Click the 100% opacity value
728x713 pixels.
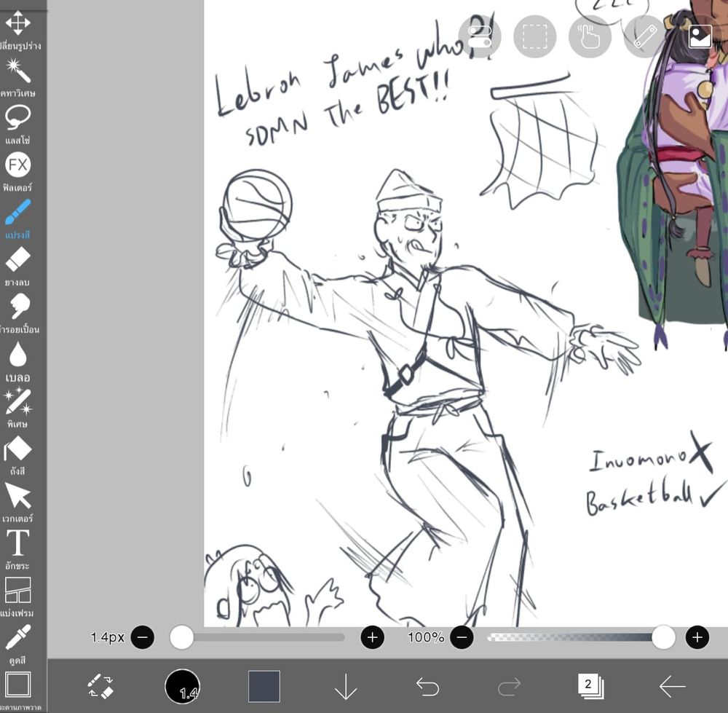426,637
